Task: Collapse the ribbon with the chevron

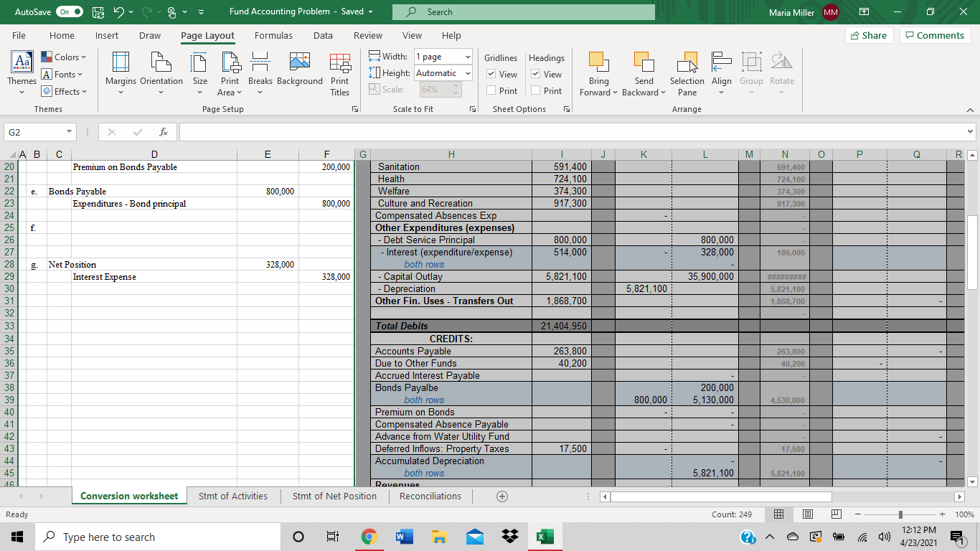Action: [970, 110]
